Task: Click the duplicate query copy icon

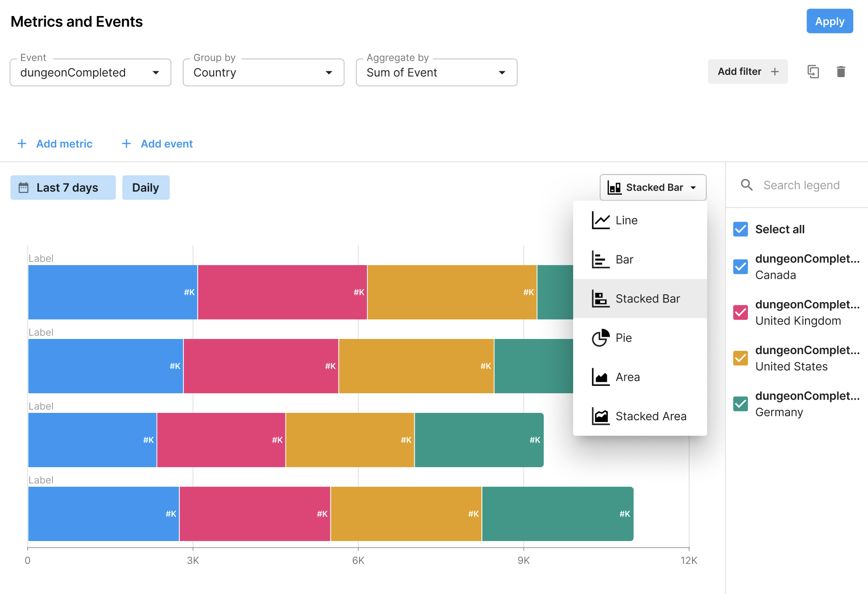Action: tap(813, 72)
